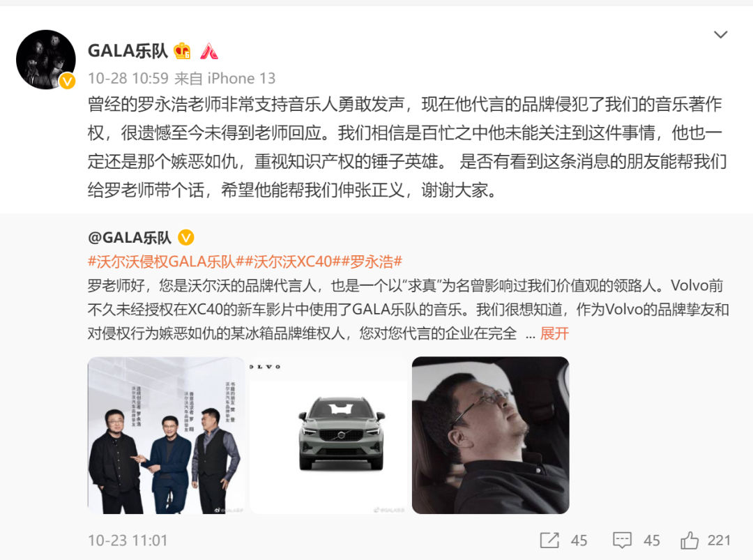Open the #沃尔沃XC40# hashtag
Viewport: 753px width, 560px height.
[292, 262]
